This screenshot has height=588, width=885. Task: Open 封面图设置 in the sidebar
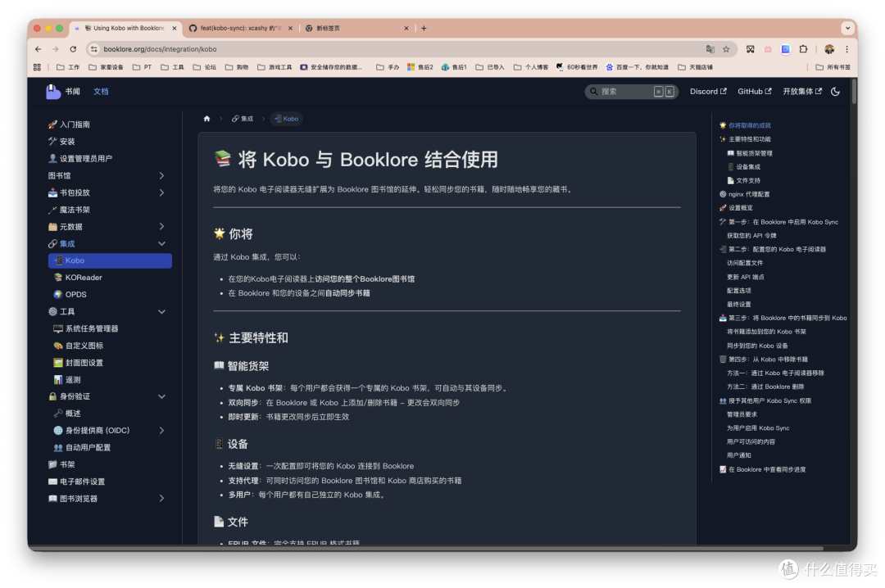79,362
